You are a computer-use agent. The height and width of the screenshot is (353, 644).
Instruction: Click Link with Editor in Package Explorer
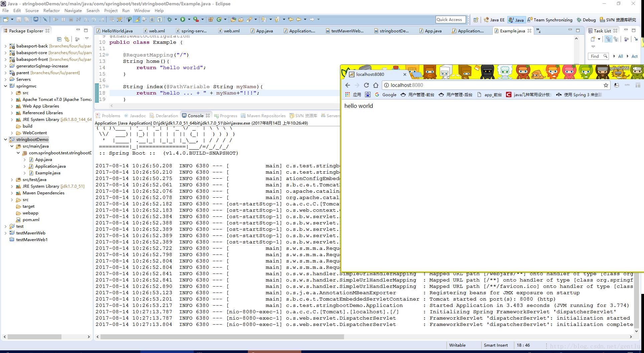(67, 39)
